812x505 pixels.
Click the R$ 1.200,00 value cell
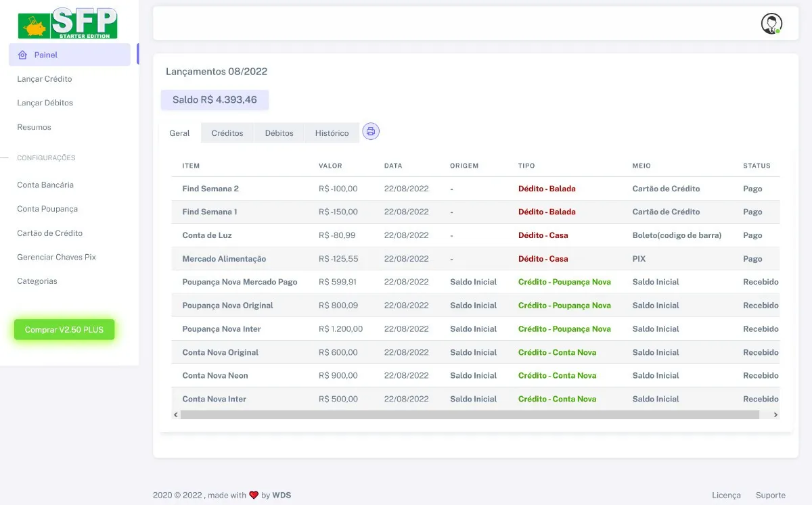tap(341, 329)
